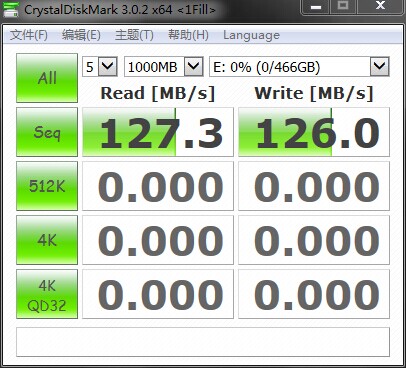The height and width of the screenshot is (368, 406).
Task: Open the 编辑(E) menu
Action: (x=81, y=35)
